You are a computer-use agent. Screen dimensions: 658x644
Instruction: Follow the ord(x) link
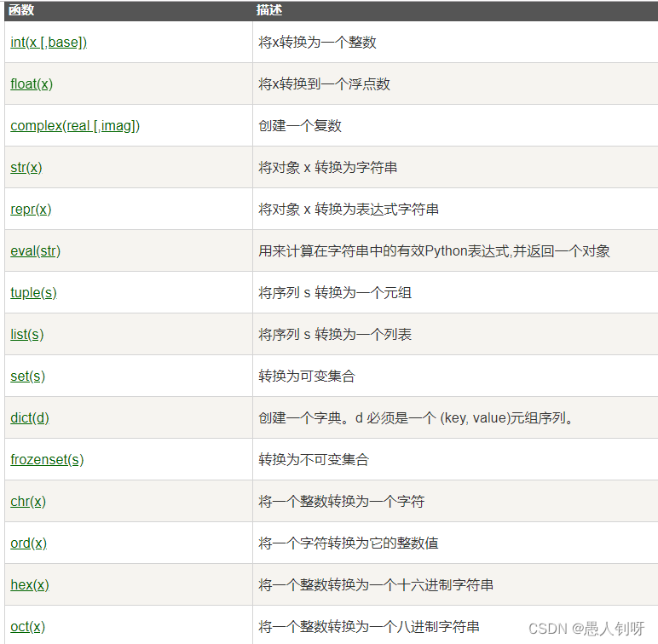tap(28, 543)
